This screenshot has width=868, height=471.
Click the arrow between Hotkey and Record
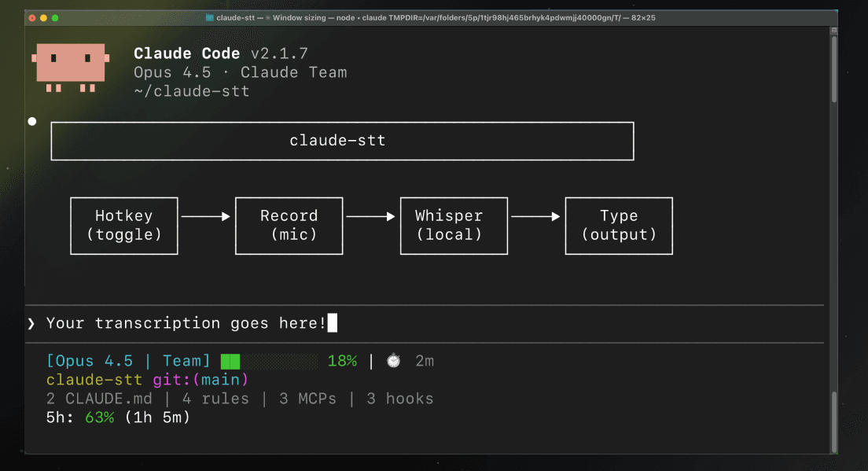pos(206,216)
